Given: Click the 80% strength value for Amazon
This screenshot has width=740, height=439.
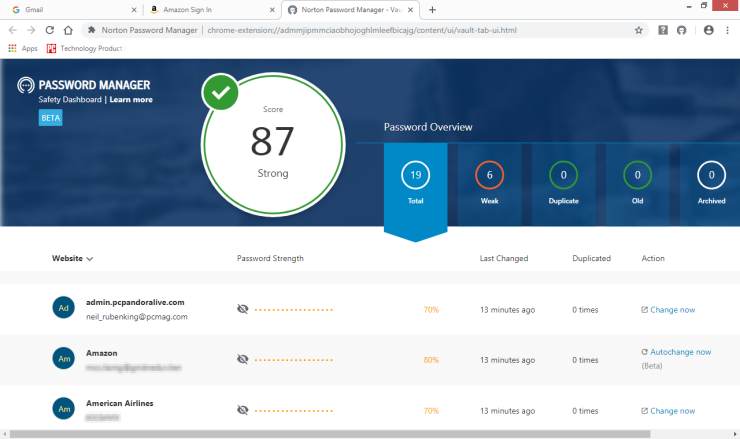Looking at the screenshot, I should [431, 360].
